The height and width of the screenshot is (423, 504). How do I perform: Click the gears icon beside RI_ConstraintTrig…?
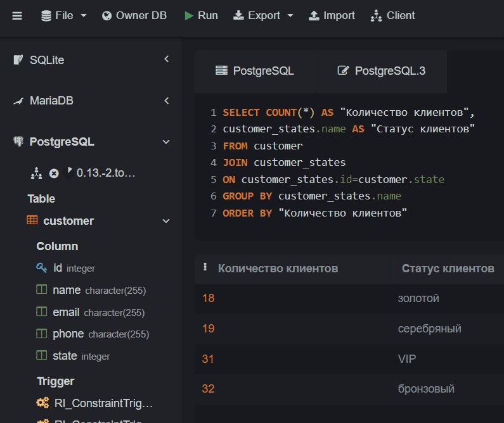point(42,403)
